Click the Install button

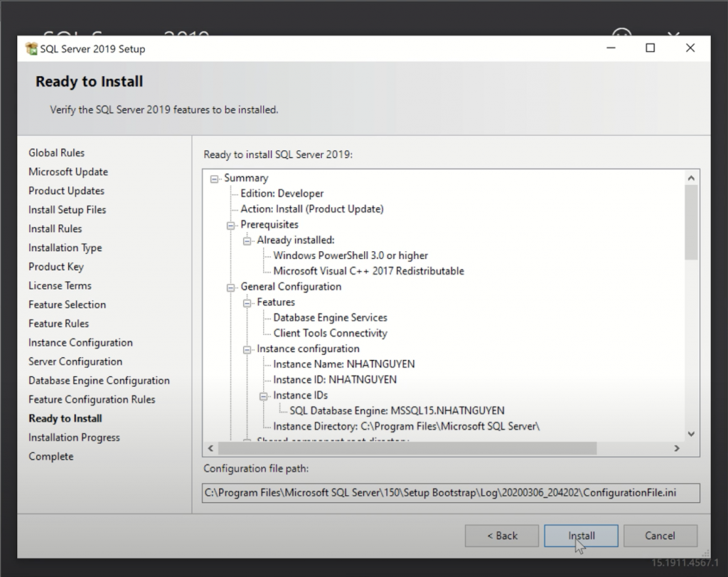[x=581, y=536]
